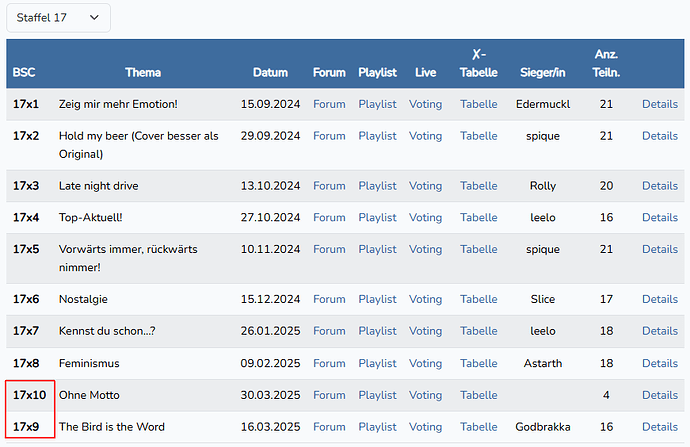View Details for 17x7
Viewport: 690px width, 447px height.
[x=660, y=331]
